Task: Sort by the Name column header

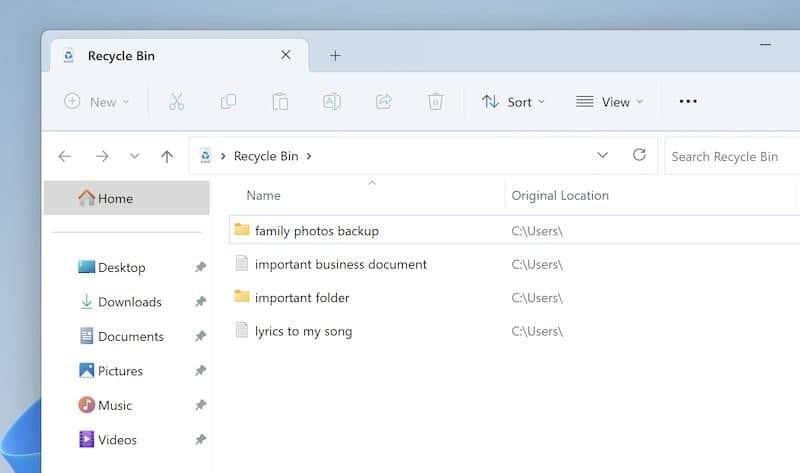Action: (x=263, y=195)
